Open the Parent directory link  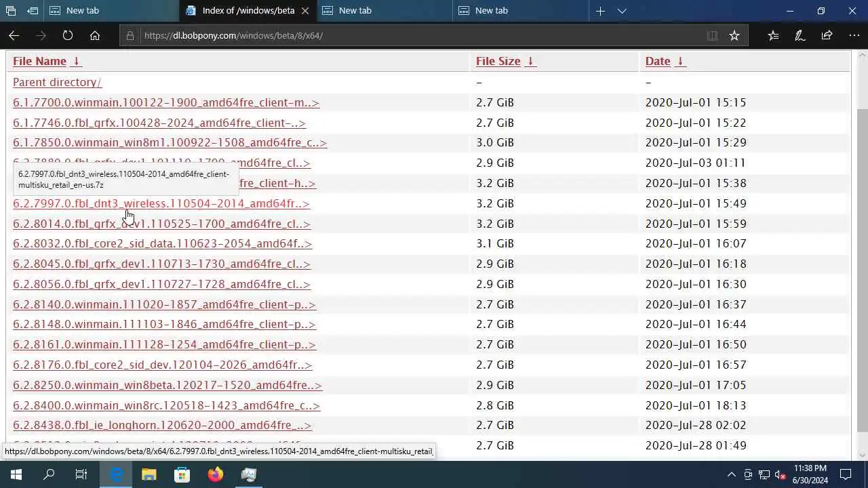pos(57,82)
